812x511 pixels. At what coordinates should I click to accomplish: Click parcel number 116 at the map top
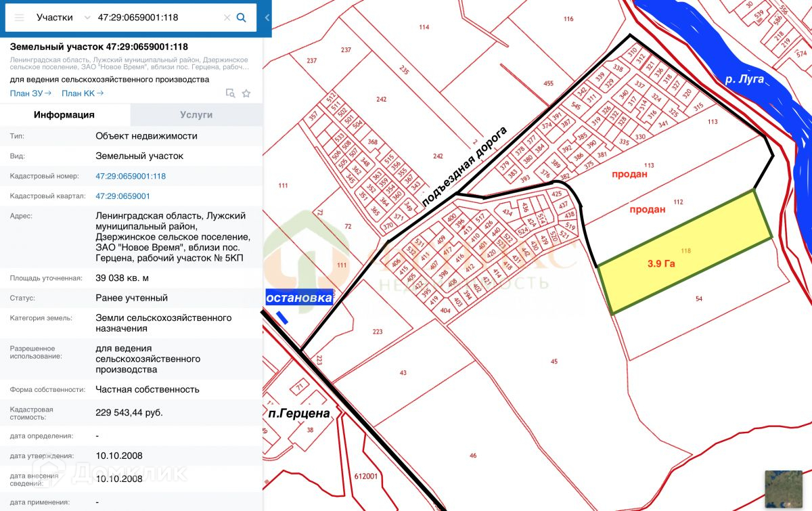[x=568, y=19]
